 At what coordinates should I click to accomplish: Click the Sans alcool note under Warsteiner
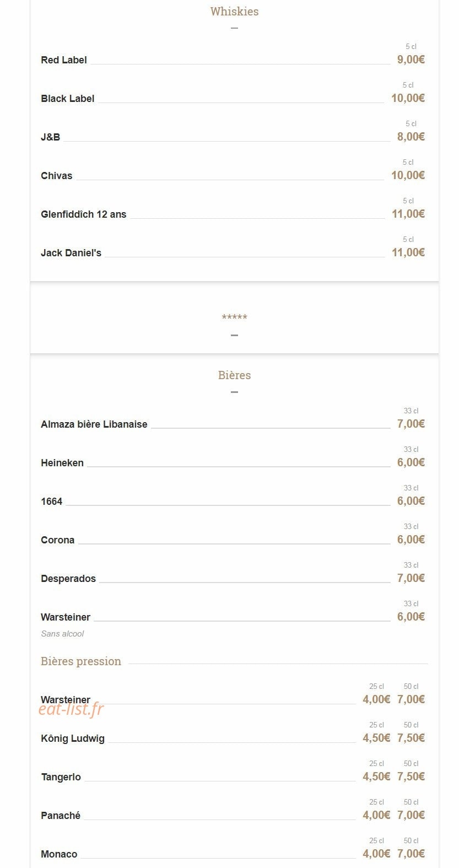coord(62,634)
